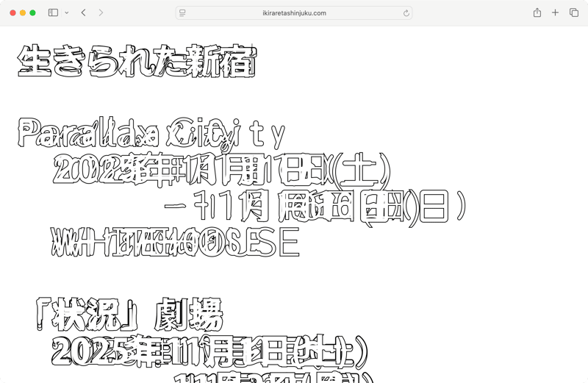Click the Parallax City end date line in 11月
Screen dimensions: 588x383
pyautogui.click(x=316, y=207)
